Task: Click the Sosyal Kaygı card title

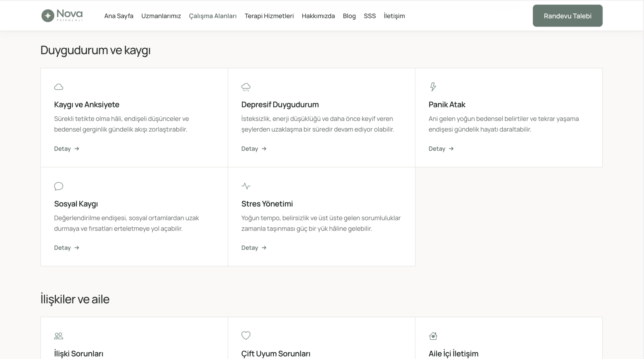Action: (76, 204)
